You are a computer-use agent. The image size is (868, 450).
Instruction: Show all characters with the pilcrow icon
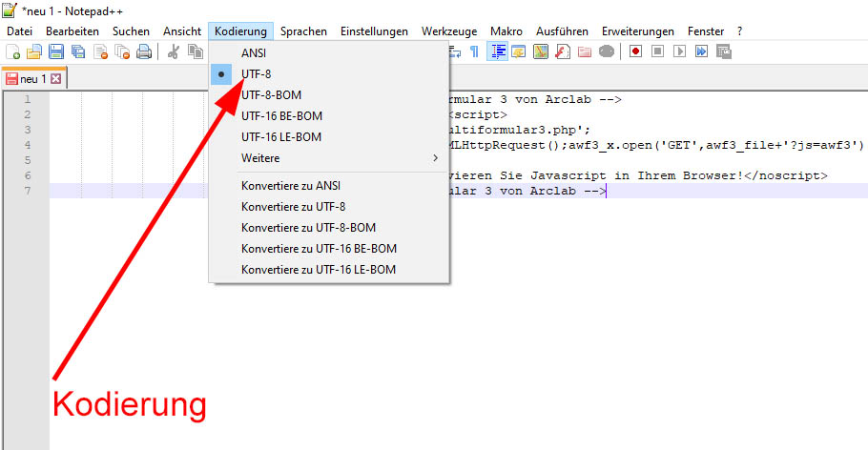pyautogui.click(x=475, y=51)
